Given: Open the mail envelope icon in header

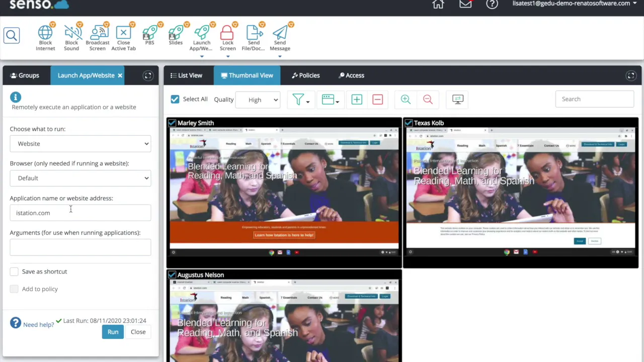Looking at the screenshot, I should click(465, 4).
